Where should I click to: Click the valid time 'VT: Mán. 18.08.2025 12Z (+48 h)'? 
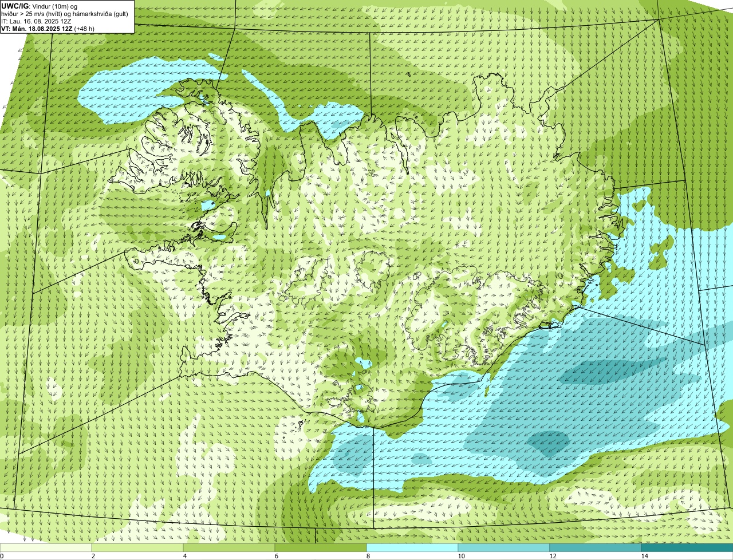[48, 28]
